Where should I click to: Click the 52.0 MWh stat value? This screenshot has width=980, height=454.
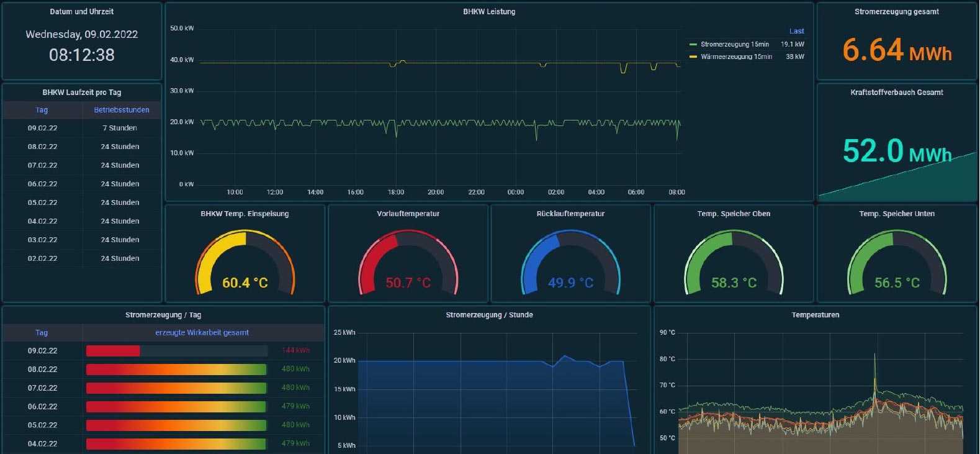[896, 151]
